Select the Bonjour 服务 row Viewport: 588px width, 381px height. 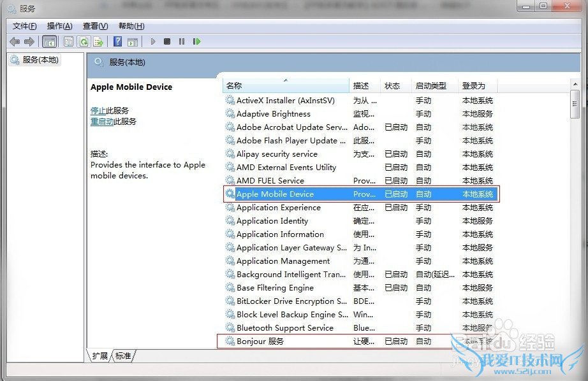(260, 341)
